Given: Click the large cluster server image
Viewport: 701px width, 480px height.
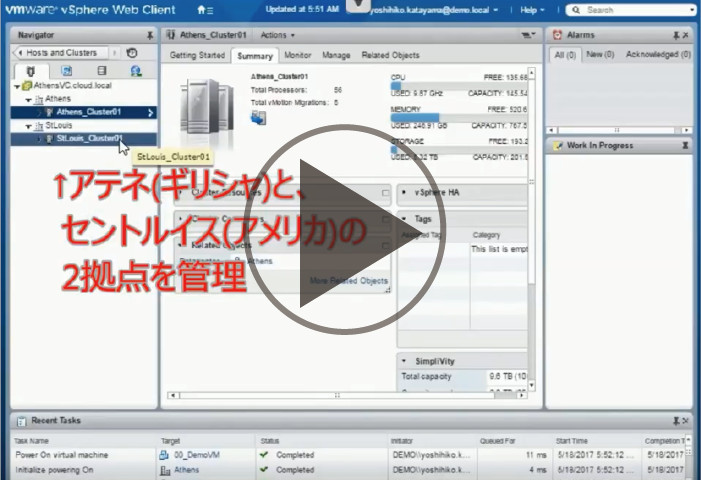Looking at the screenshot, I should coord(207,109).
